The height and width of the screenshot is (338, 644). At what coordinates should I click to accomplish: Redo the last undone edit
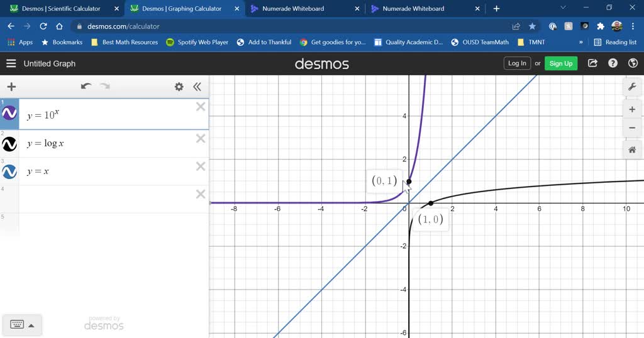(105, 86)
